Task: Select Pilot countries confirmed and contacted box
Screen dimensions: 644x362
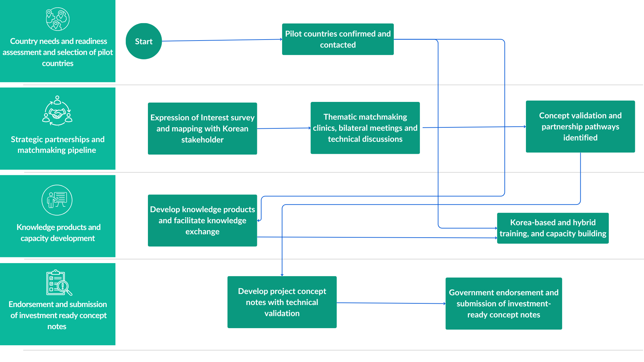Action: pos(338,39)
